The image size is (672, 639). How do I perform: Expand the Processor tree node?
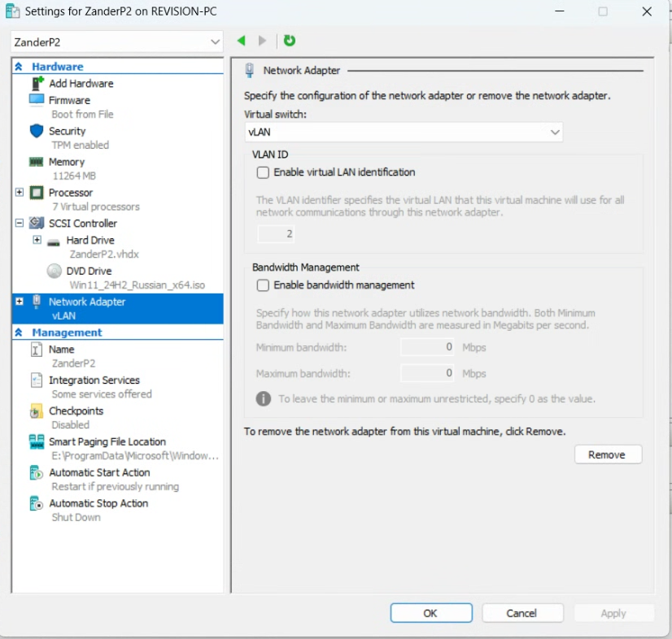click(x=20, y=193)
